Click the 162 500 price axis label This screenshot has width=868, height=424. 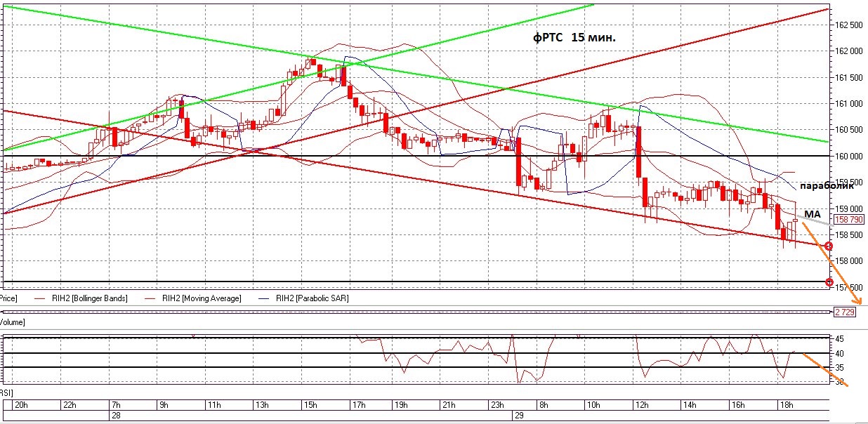(x=848, y=25)
